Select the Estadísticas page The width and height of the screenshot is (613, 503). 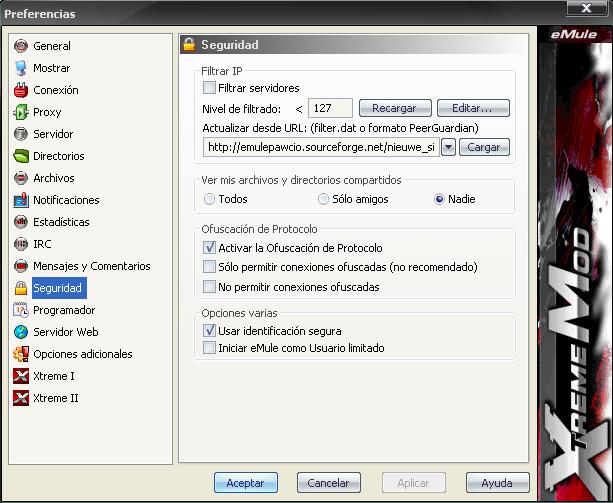pos(61,222)
